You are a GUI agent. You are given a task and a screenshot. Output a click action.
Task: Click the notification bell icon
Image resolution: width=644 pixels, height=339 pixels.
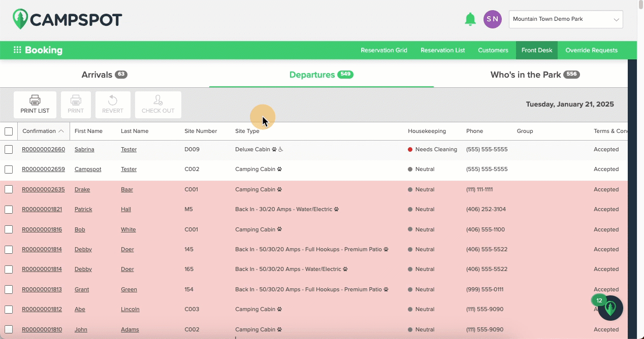point(470,19)
